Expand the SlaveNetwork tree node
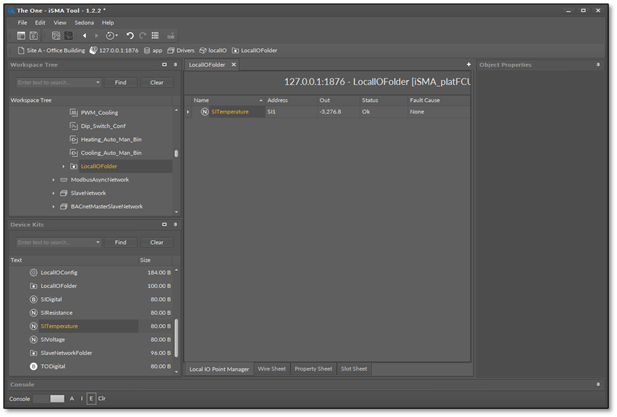The width and height of the screenshot is (617, 417). [54, 193]
